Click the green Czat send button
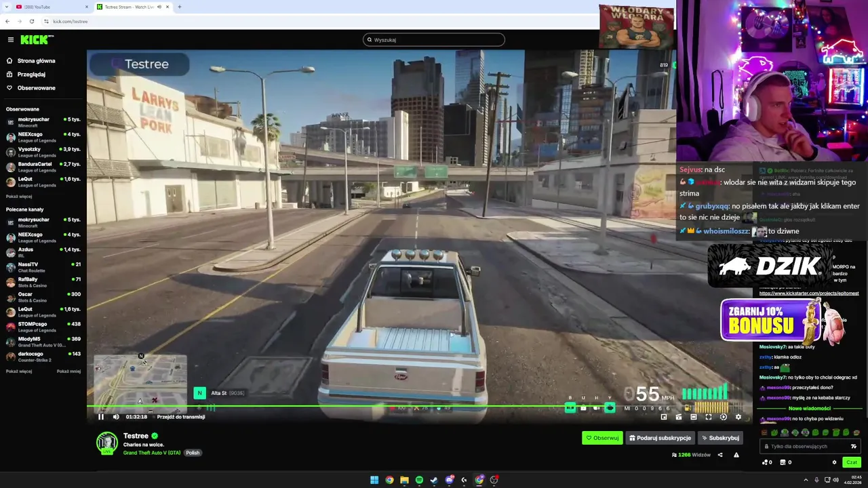The width and height of the screenshot is (868, 488). 852,462
